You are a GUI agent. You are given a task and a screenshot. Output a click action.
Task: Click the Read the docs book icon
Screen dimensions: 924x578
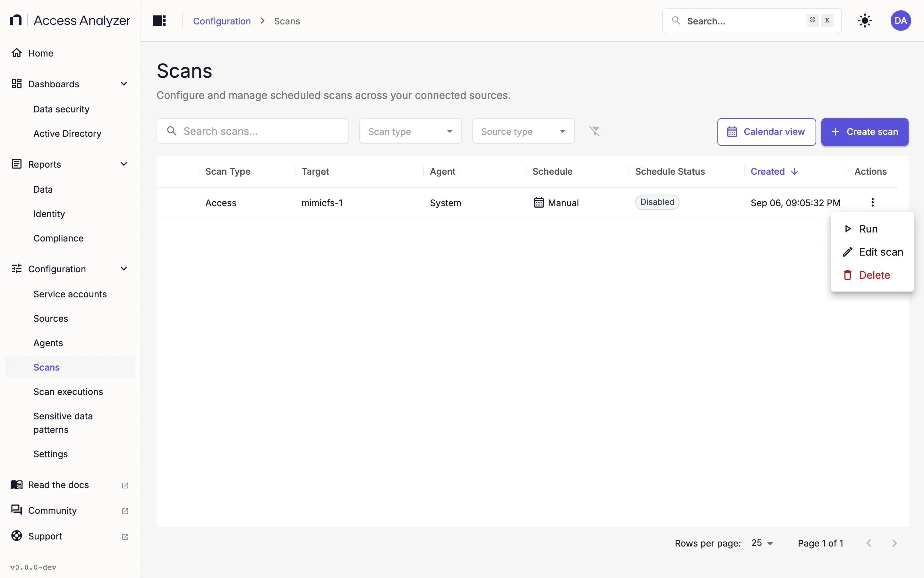[x=16, y=485]
